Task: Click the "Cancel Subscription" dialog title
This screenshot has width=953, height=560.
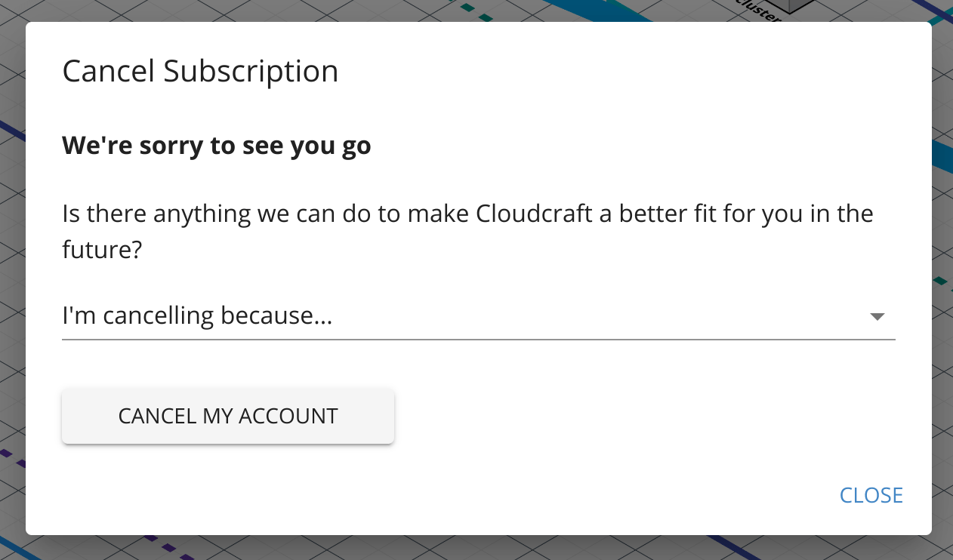Action: tap(200, 72)
